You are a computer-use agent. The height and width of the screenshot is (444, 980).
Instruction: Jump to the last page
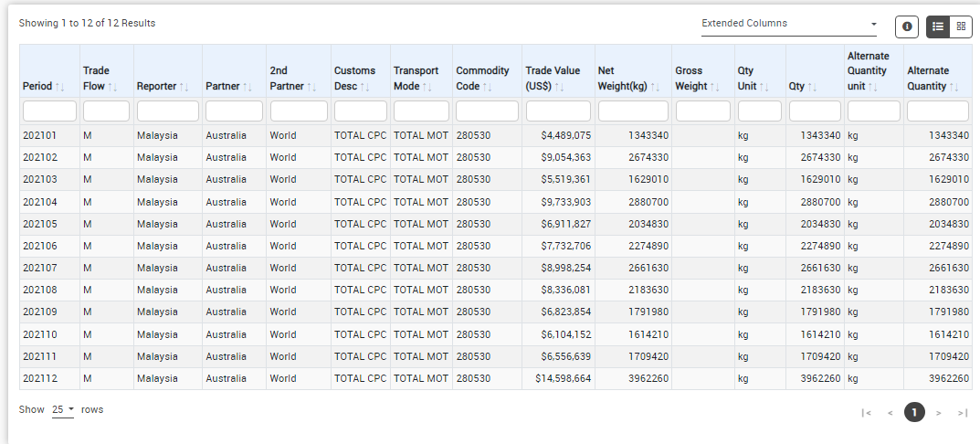962,413
